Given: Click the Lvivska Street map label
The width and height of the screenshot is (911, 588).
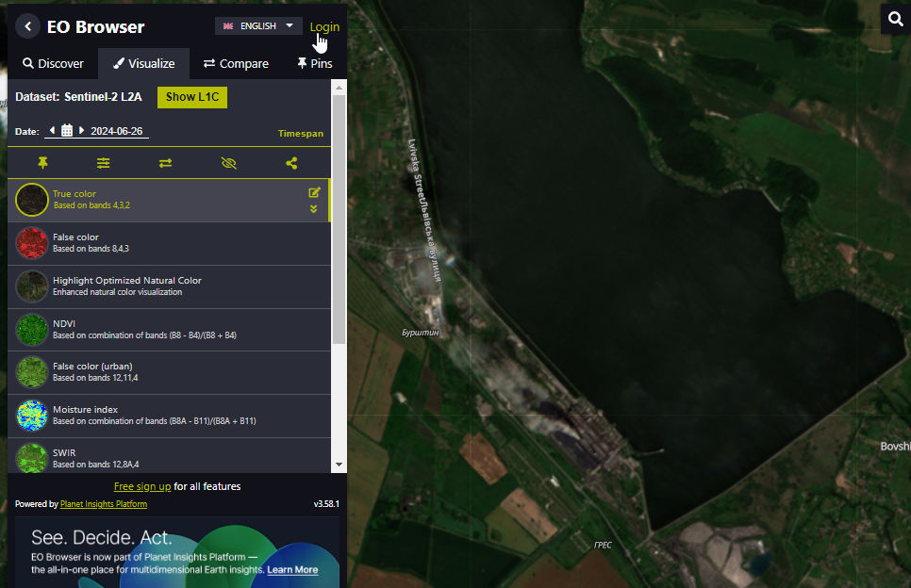Looking at the screenshot, I should click(425, 209).
